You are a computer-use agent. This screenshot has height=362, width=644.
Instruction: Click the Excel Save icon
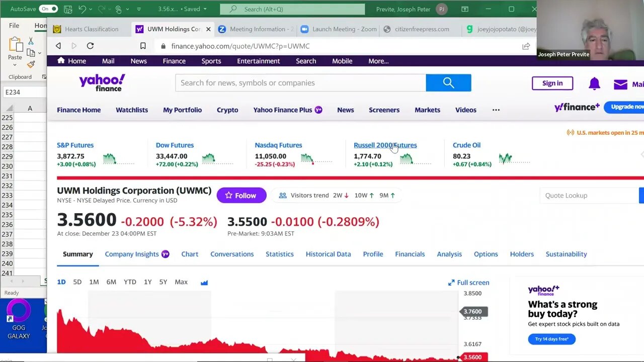point(68,9)
